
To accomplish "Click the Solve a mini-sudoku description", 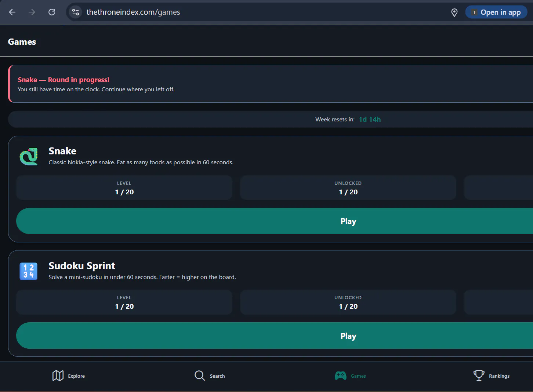I will [142, 277].
